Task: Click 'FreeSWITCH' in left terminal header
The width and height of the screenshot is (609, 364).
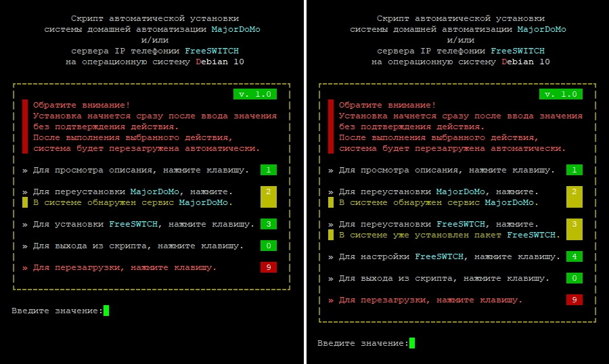Action: (212, 51)
